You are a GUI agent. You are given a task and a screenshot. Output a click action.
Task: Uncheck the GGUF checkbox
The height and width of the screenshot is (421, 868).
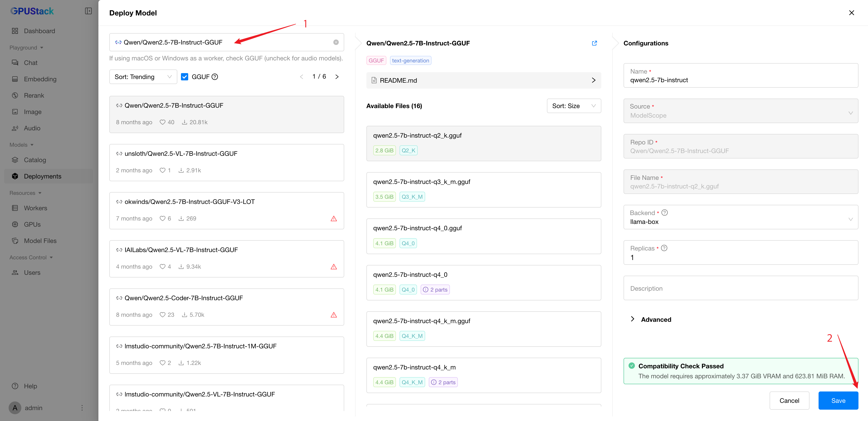tap(185, 77)
